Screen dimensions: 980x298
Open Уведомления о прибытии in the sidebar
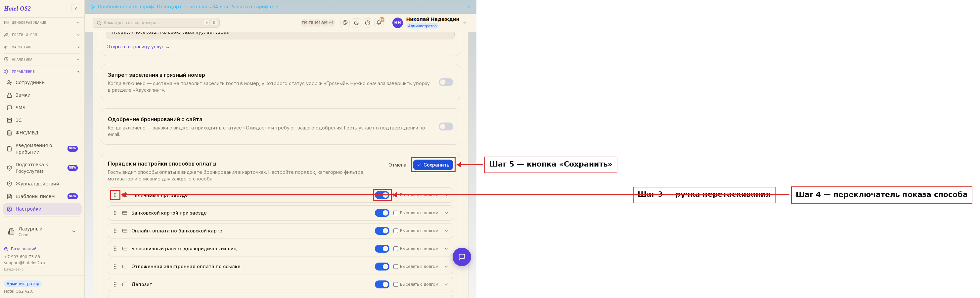(x=42, y=149)
